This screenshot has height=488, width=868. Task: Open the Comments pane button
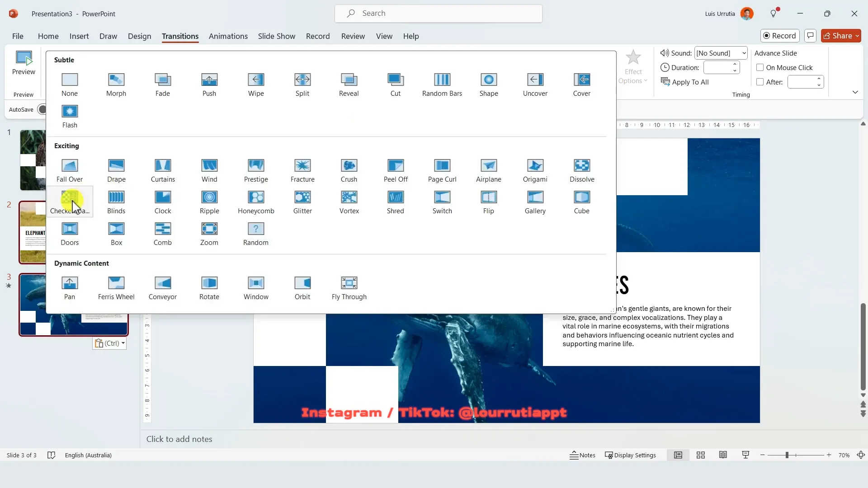[x=810, y=36]
